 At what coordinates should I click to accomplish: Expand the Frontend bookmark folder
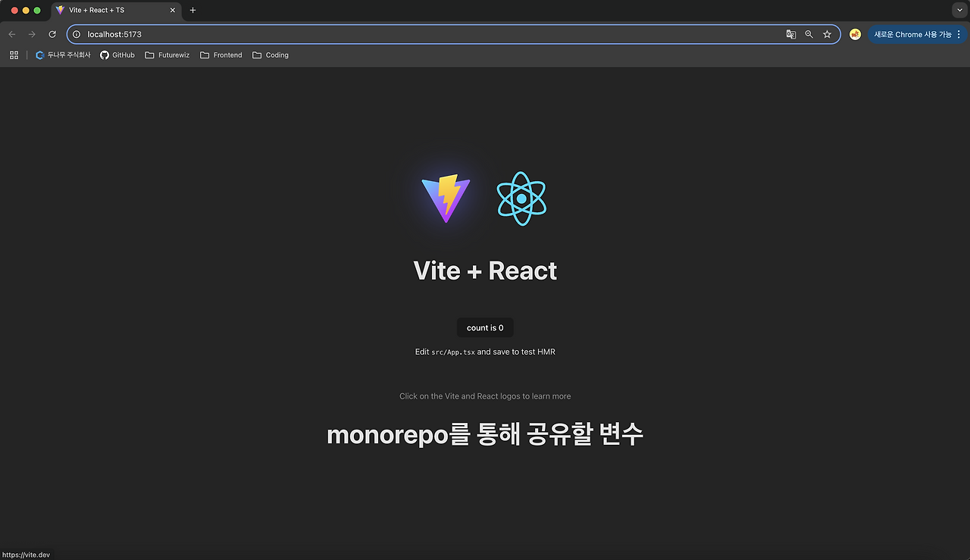coord(221,55)
